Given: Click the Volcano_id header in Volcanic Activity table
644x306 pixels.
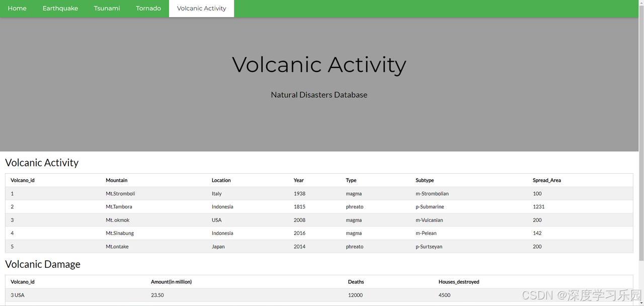Looking at the screenshot, I should (x=23, y=180).
